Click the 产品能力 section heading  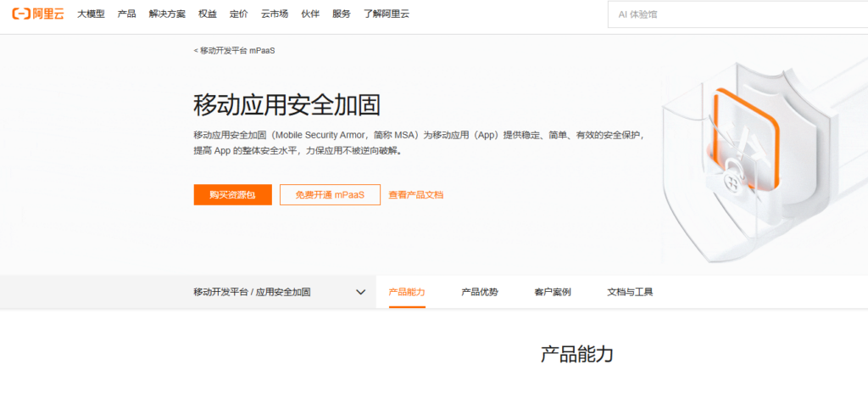point(576,354)
